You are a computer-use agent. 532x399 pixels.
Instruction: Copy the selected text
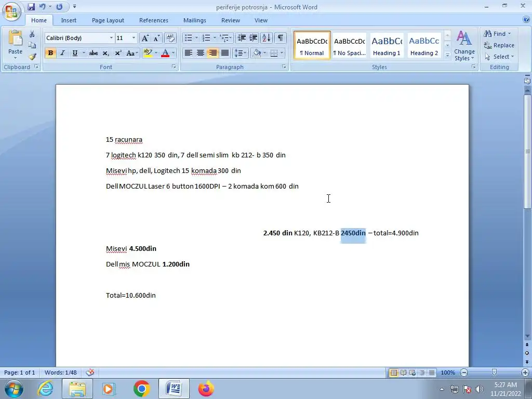point(32,45)
